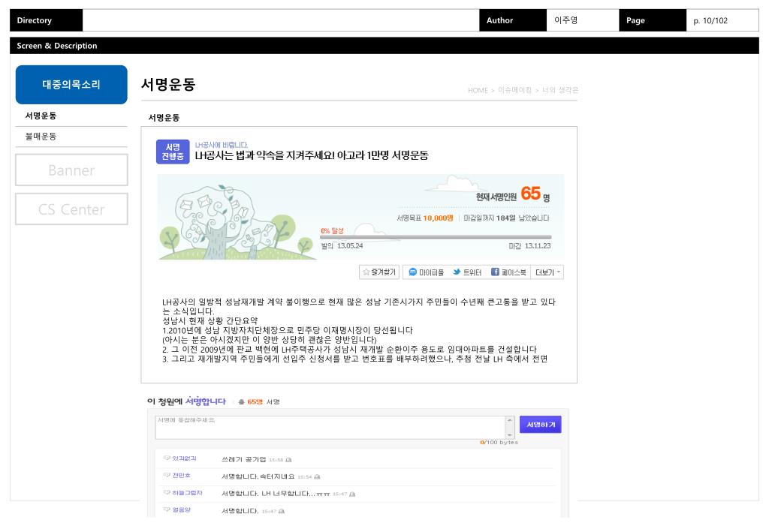The image size is (769, 532).
Task: Click report icon after 속터지네요 comment
Action: point(317,476)
